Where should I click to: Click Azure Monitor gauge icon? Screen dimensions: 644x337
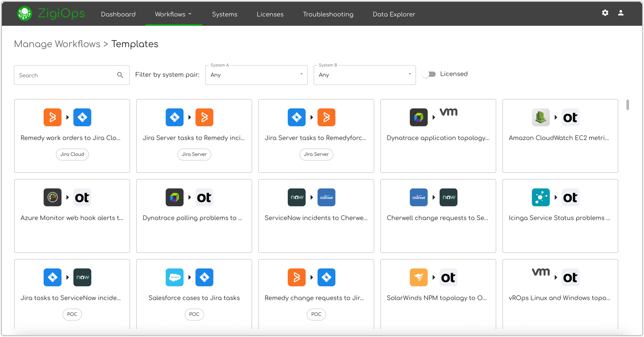click(52, 197)
